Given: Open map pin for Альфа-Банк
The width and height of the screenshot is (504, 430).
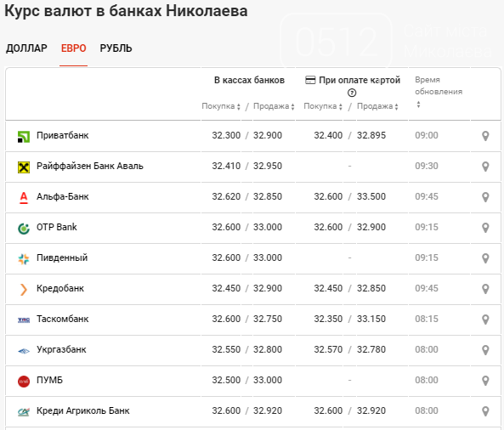Looking at the screenshot, I should 485,197.
